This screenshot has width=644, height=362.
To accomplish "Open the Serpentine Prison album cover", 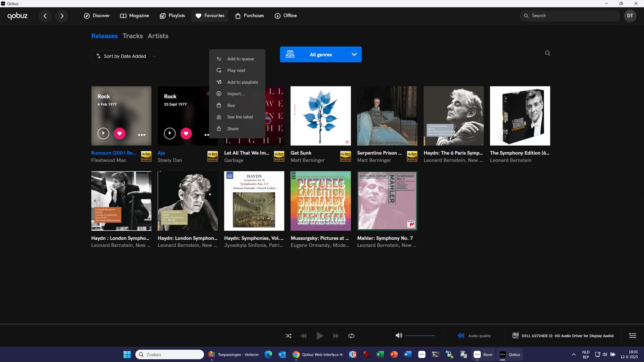I will click(x=387, y=116).
